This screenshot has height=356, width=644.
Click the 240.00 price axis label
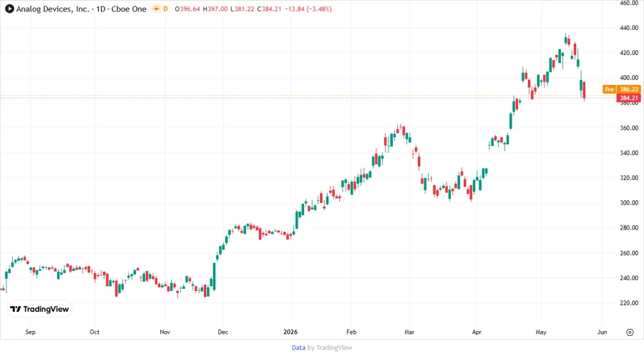click(629, 278)
